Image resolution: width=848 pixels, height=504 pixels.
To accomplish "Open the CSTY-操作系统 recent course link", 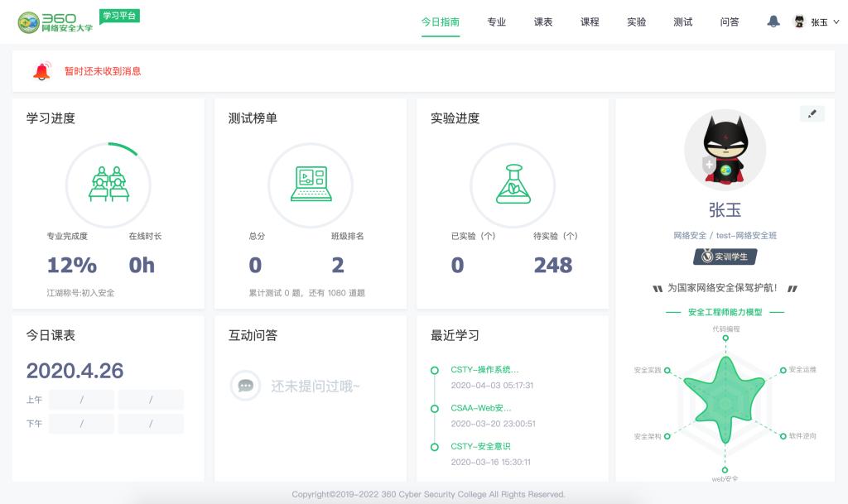I will [x=485, y=370].
